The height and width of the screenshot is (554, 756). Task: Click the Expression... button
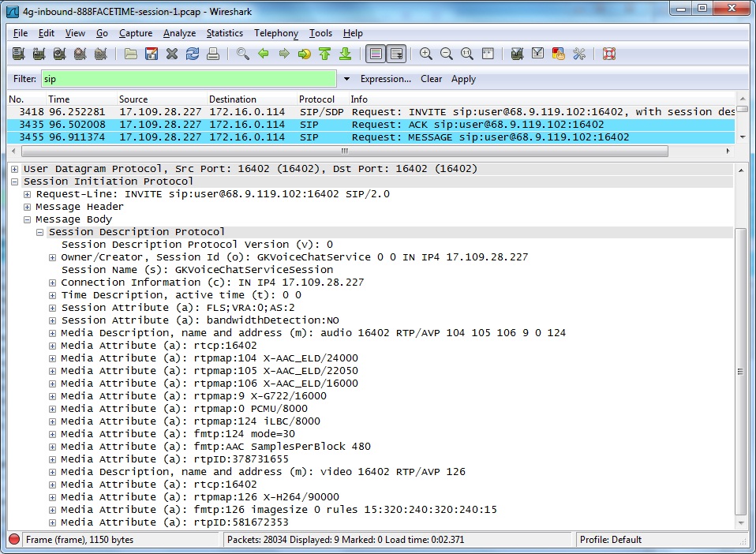pyautogui.click(x=386, y=79)
